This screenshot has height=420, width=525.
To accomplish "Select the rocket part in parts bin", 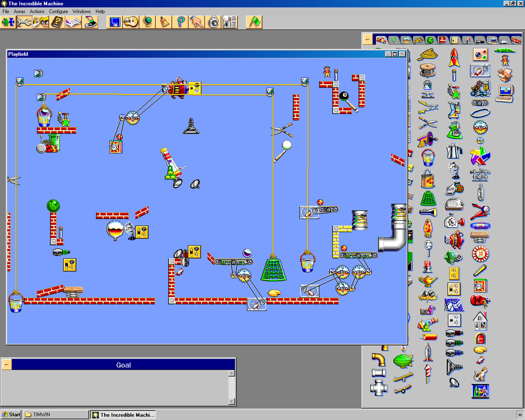I will coord(454,57).
